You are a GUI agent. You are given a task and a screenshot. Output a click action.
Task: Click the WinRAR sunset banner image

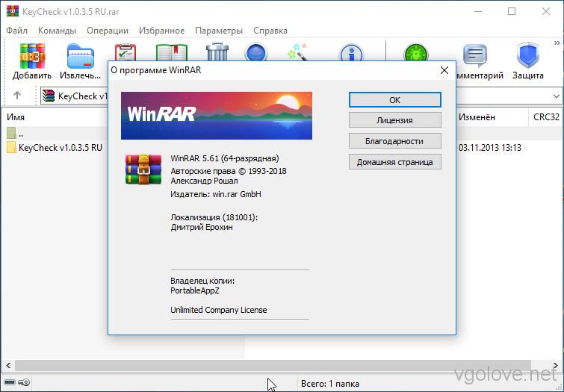coord(217,116)
